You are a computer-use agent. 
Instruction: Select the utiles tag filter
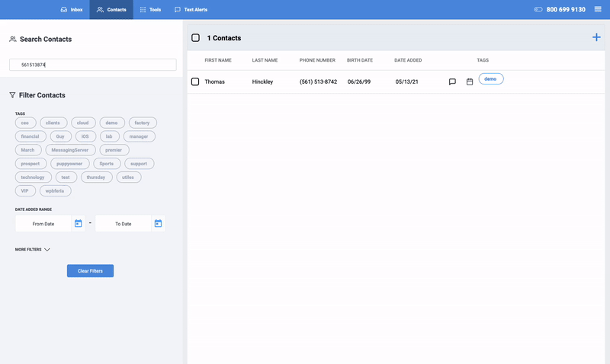(128, 177)
